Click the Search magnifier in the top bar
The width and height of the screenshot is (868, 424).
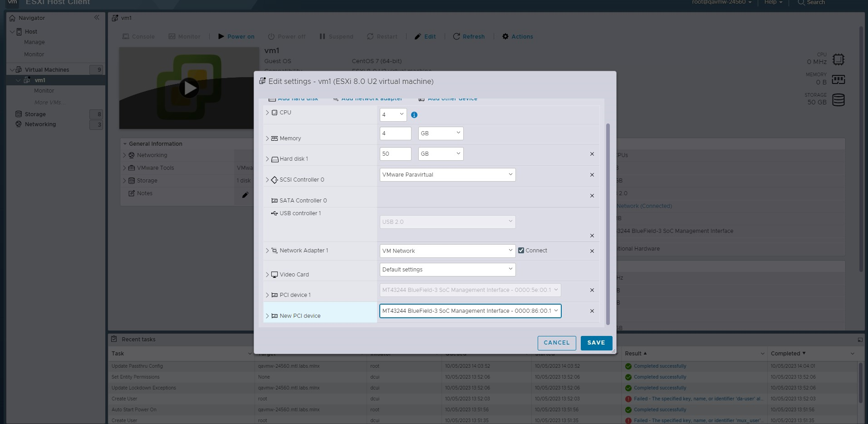coord(801,2)
